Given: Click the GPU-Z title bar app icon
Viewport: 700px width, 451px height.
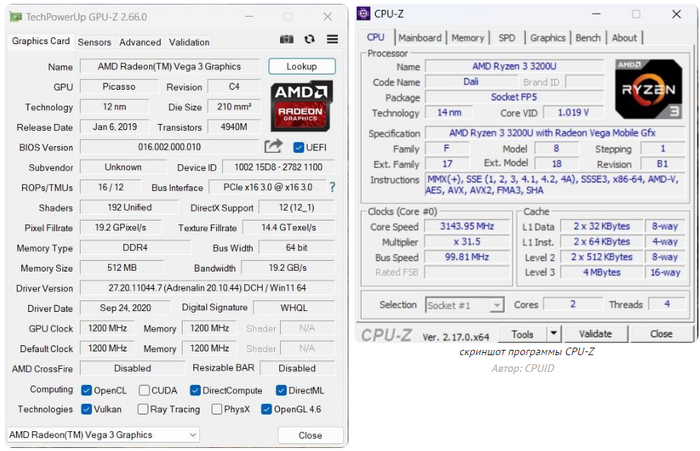Looking at the screenshot, I should pyautogui.click(x=14, y=17).
